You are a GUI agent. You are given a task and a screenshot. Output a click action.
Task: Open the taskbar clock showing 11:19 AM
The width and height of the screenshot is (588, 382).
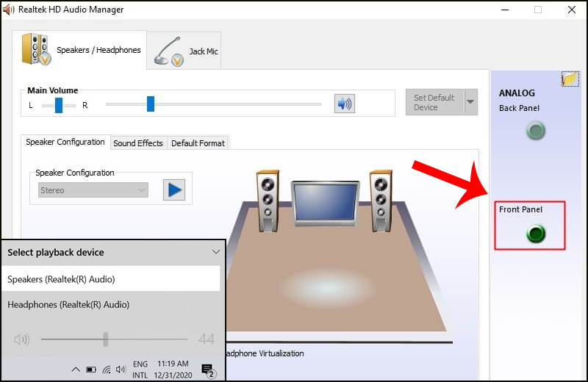[x=173, y=370]
